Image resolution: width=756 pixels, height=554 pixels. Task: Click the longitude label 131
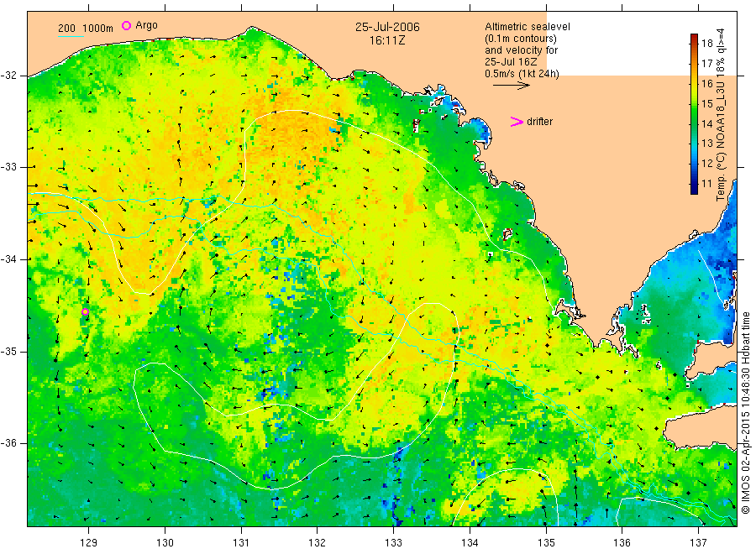pyautogui.click(x=241, y=543)
